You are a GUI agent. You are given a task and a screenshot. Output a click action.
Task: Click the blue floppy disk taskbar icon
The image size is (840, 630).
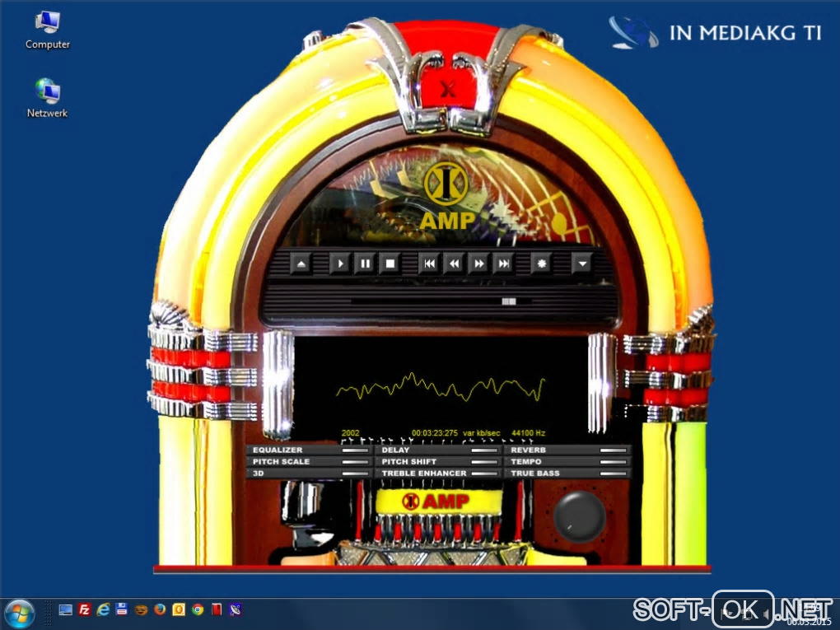click(122, 609)
